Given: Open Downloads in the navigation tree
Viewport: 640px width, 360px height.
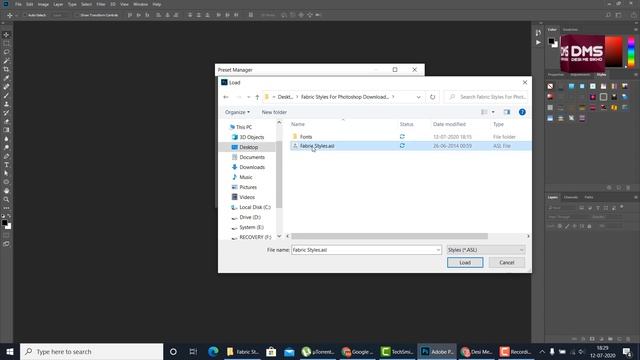Looking at the screenshot, I should (x=252, y=167).
